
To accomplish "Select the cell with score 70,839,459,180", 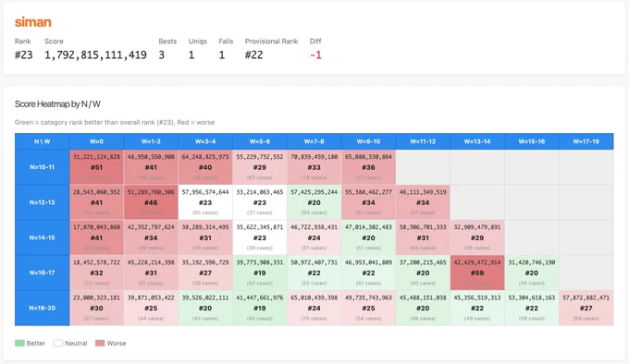I will [314, 167].
